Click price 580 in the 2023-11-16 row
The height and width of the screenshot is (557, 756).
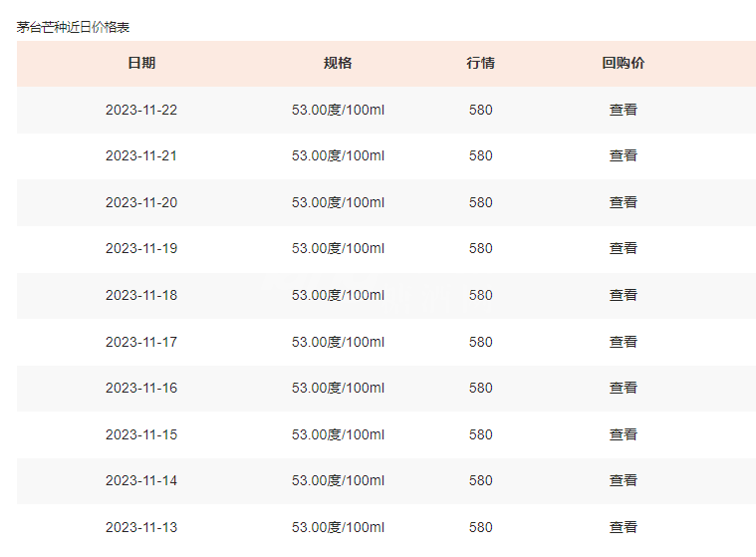pyautogui.click(x=481, y=388)
